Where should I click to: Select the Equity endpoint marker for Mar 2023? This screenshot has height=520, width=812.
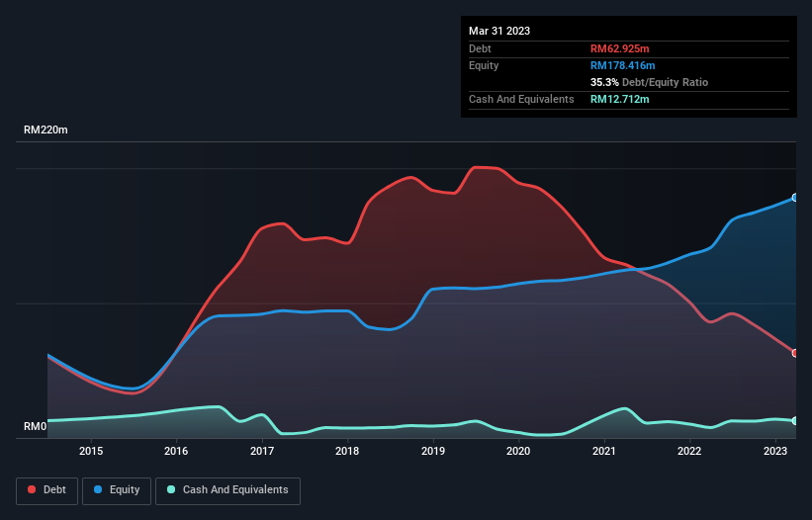click(x=795, y=198)
